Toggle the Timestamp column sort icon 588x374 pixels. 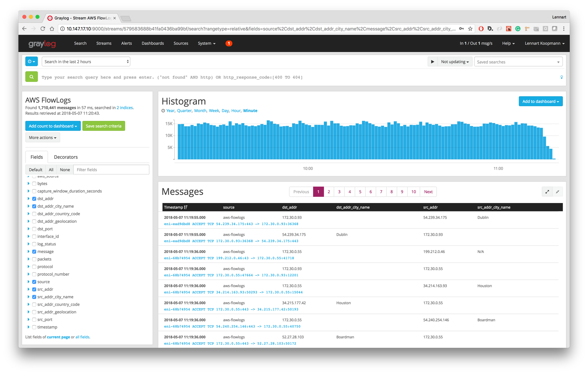click(x=186, y=207)
